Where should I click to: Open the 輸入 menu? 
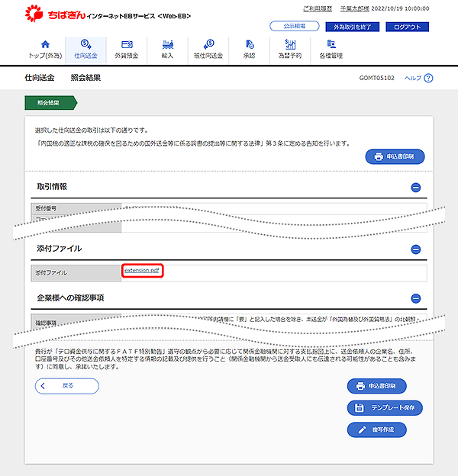167,50
